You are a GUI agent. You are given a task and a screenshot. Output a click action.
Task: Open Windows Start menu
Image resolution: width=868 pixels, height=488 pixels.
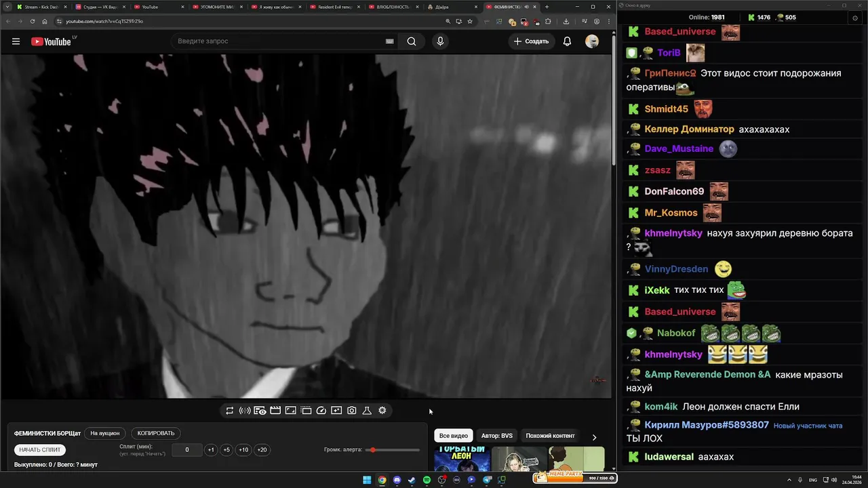point(367,480)
